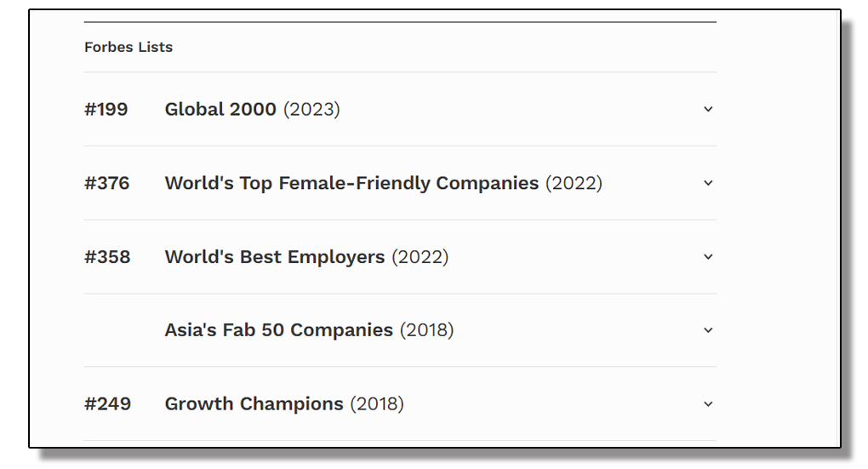868x469 pixels.
Task: Expand the Asia's Fab 50 Companies chevron
Action: point(708,330)
